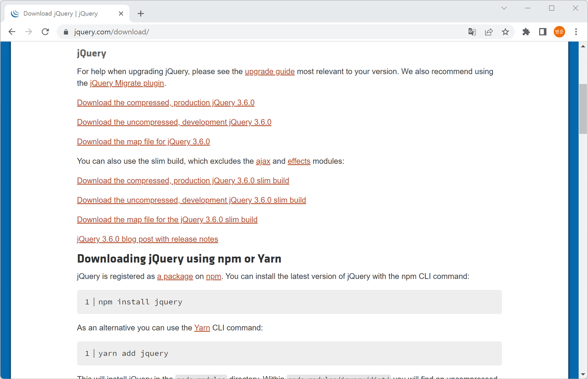Screen dimensions: 588x379
Task: Click the 'Downloading jQuery using npm or Yarn' heading
Action: (179, 259)
